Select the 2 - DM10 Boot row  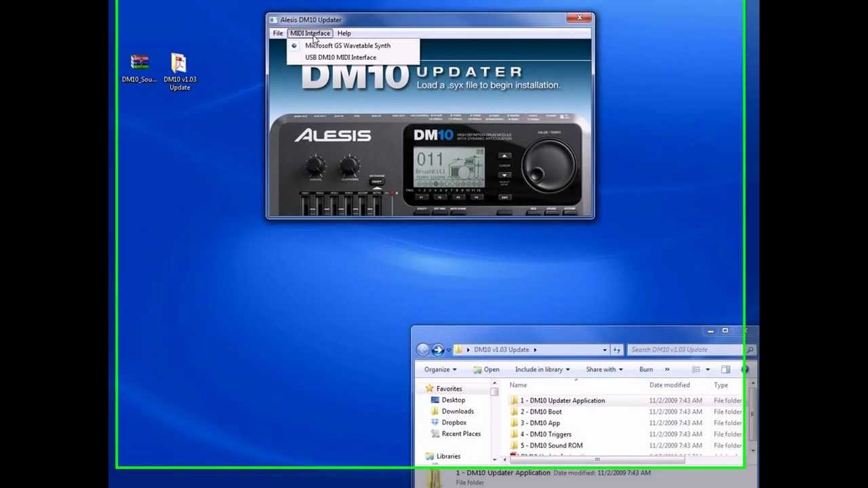tap(627, 411)
